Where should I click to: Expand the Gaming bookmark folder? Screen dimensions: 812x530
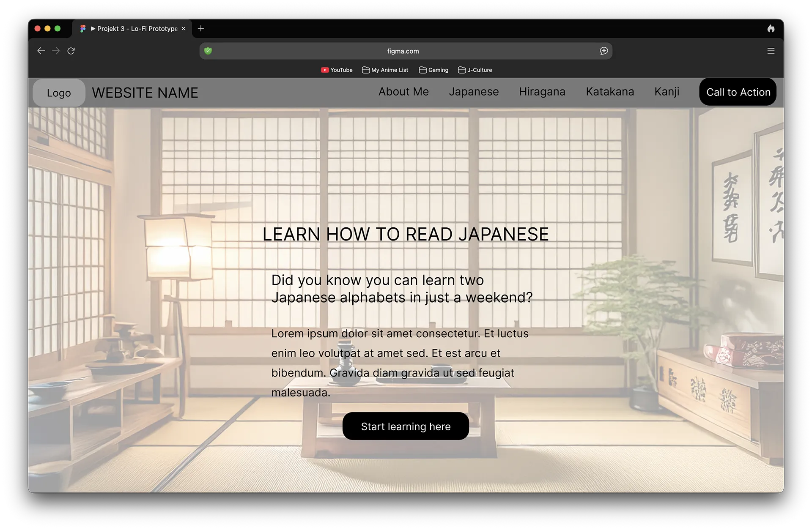pos(433,70)
